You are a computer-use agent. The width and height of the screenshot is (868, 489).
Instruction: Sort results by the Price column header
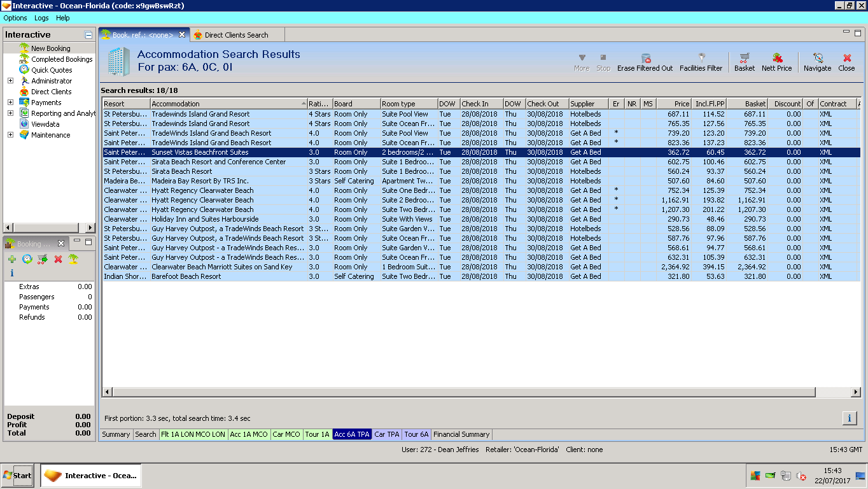coord(674,104)
